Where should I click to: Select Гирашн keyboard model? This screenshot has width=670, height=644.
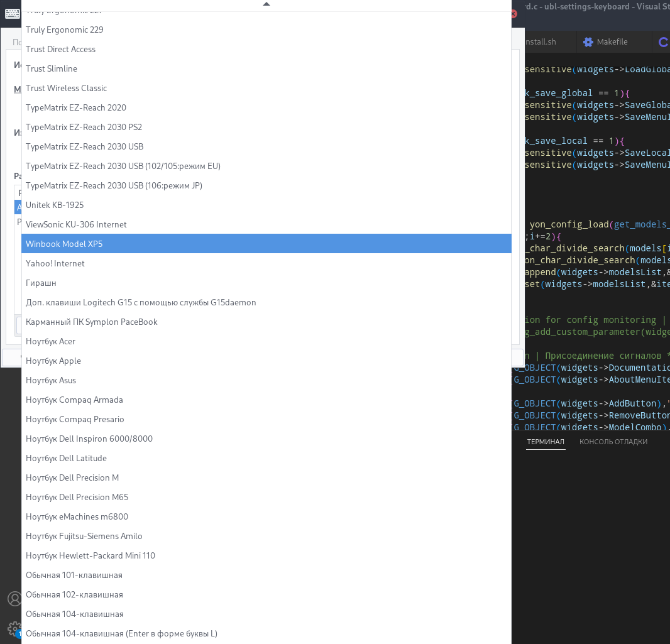point(266,283)
